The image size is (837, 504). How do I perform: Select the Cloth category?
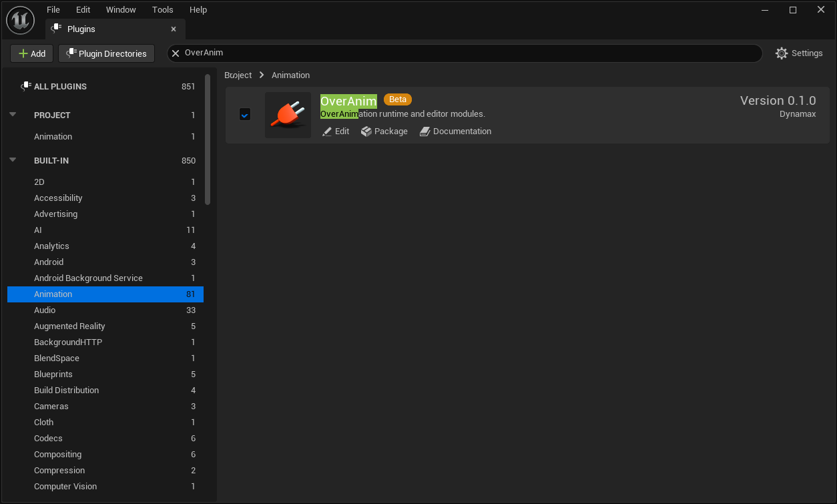click(105, 422)
